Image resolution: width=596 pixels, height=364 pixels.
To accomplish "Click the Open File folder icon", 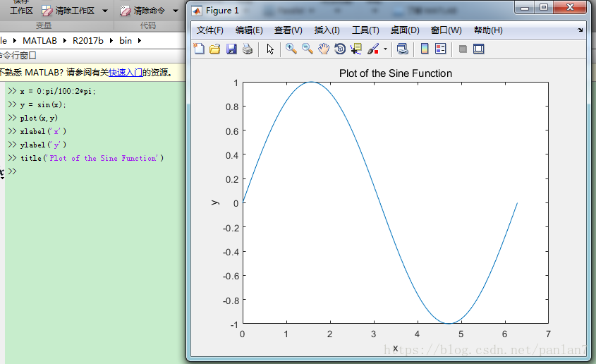I will pos(215,49).
